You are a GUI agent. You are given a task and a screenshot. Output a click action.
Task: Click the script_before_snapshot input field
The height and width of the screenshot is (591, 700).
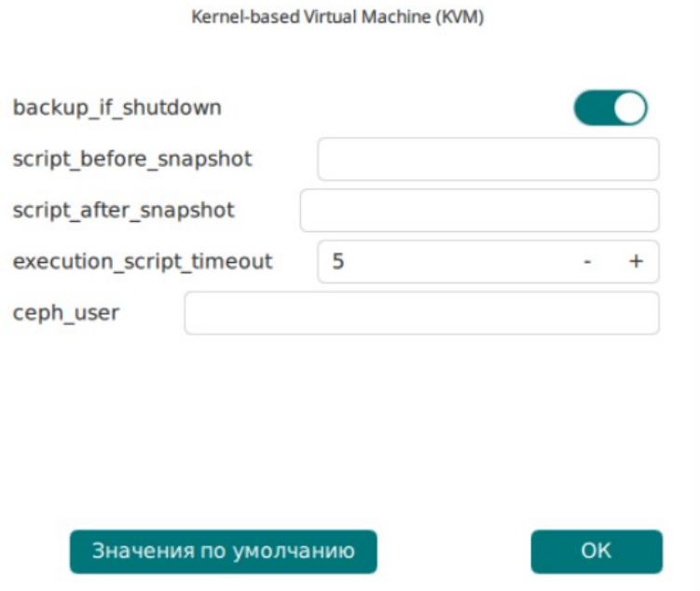(488, 158)
